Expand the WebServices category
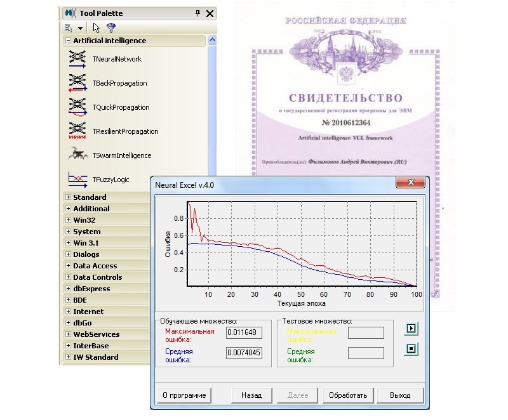This screenshot has height=420, width=508. click(x=68, y=334)
